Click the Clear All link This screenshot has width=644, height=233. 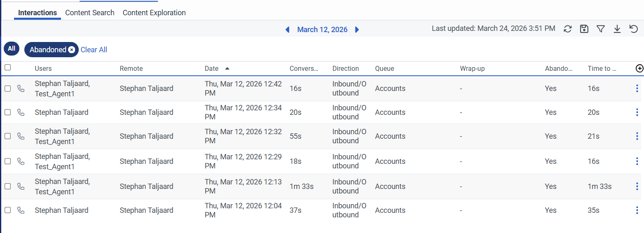click(94, 50)
